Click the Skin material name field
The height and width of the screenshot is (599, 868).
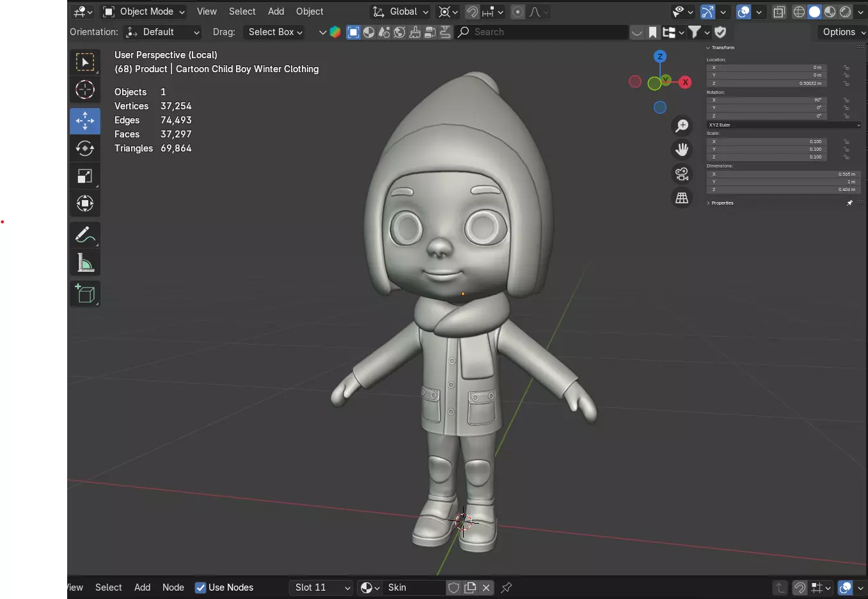[x=414, y=587]
